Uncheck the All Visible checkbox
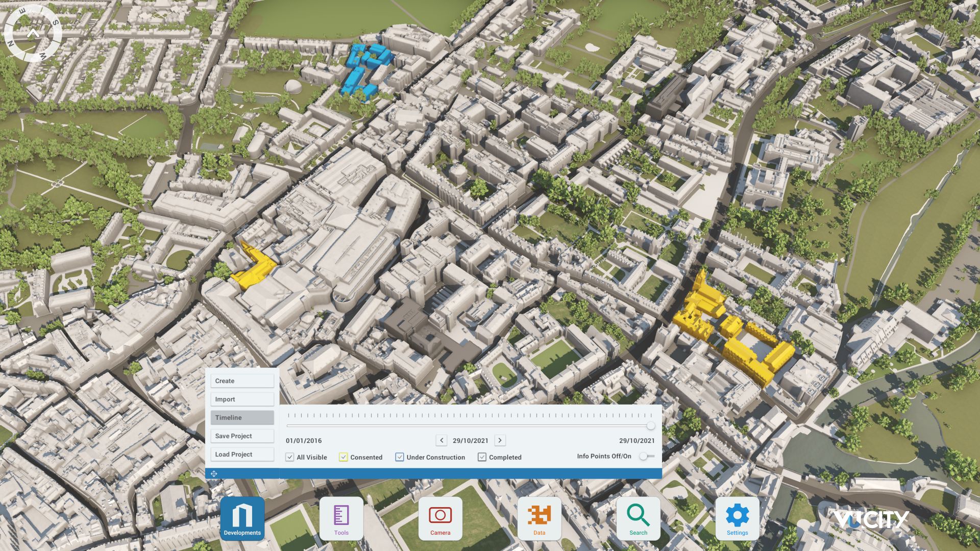Viewport: 980px width, 551px height. 290,457
